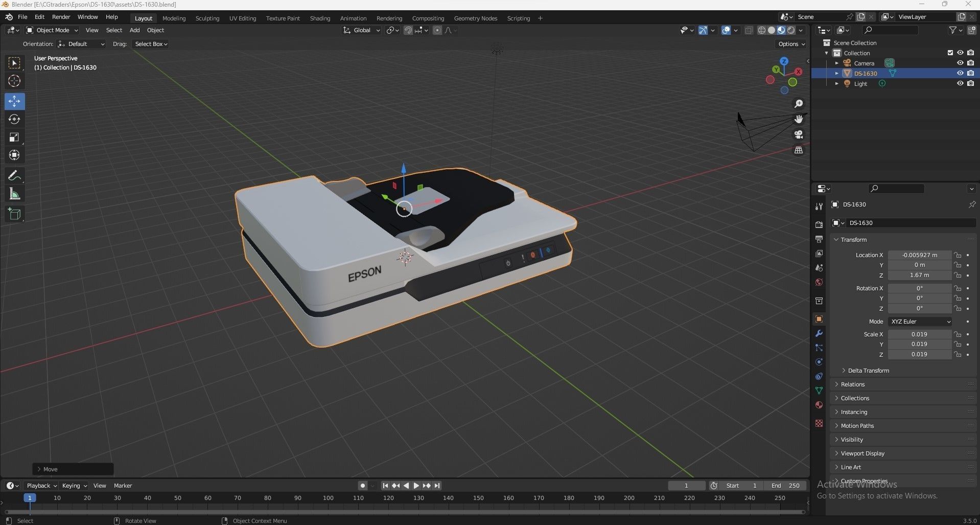The height and width of the screenshot is (525, 980).
Task: Switch to Geometry Nodes workspace tab
Action: click(x=476, y=18)
